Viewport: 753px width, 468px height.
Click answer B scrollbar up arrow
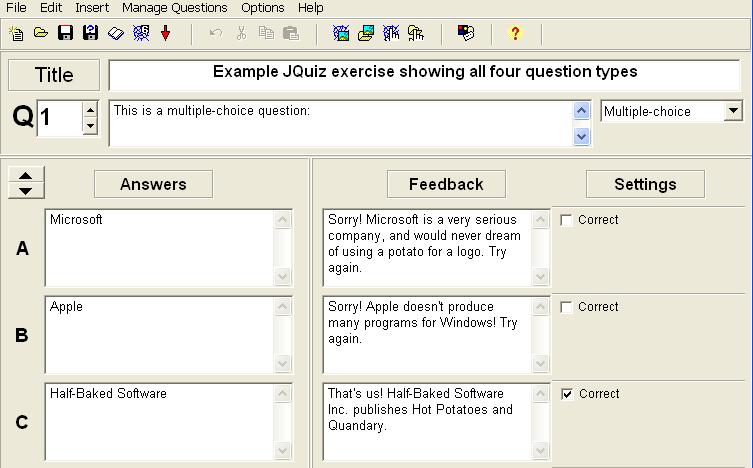point(283,307)
